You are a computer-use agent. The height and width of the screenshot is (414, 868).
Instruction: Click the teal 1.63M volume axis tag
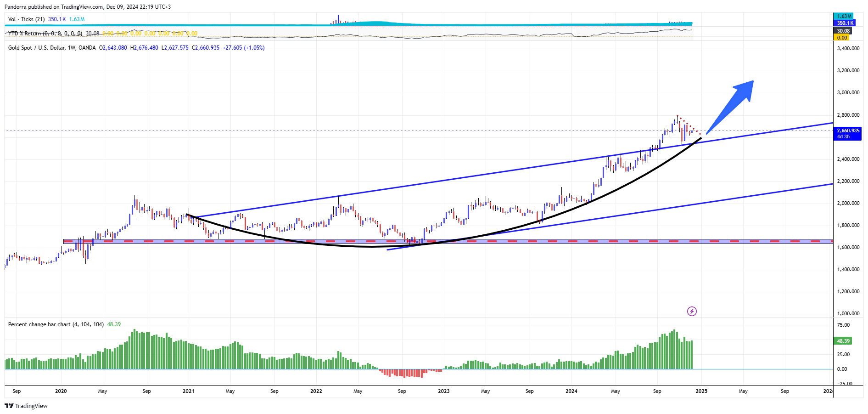tap(843, 16)
